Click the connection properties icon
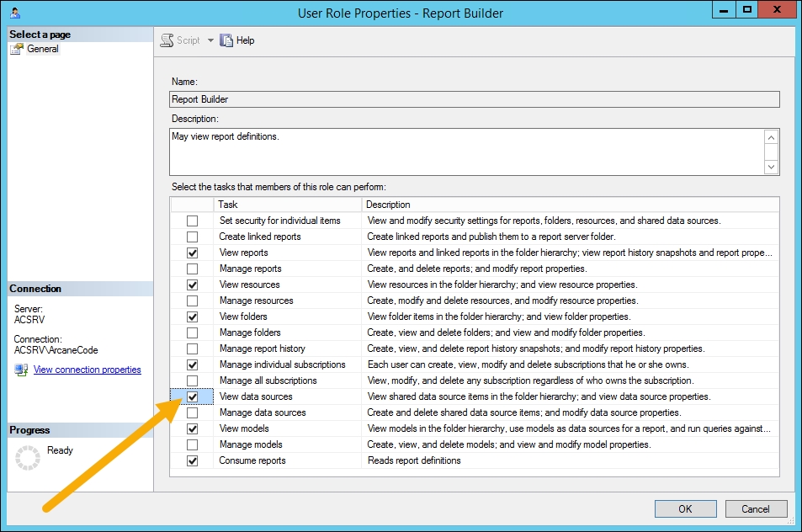Screen dimensions: 802x532 pos(21,370)
